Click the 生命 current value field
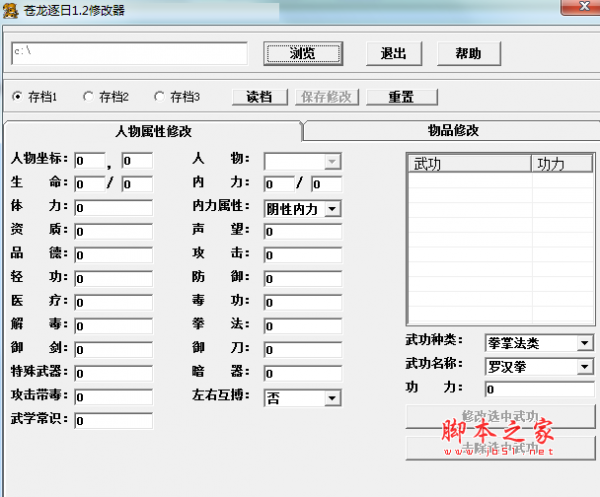 [x=90, y=184]
